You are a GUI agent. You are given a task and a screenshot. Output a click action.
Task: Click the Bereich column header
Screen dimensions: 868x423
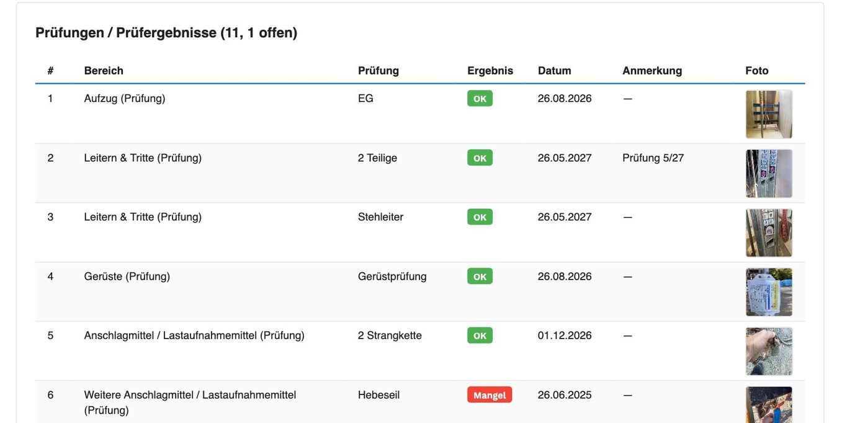(x=104, y=71)
